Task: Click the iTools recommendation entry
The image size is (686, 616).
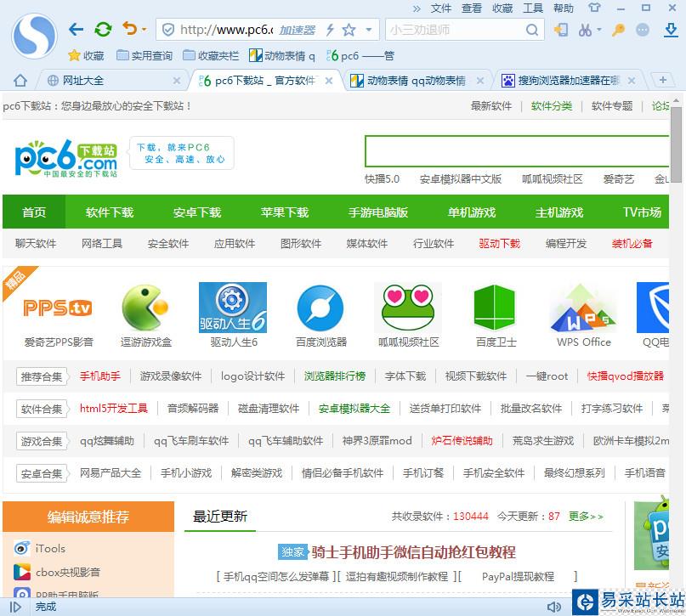Action: click(x=39, y=548)
